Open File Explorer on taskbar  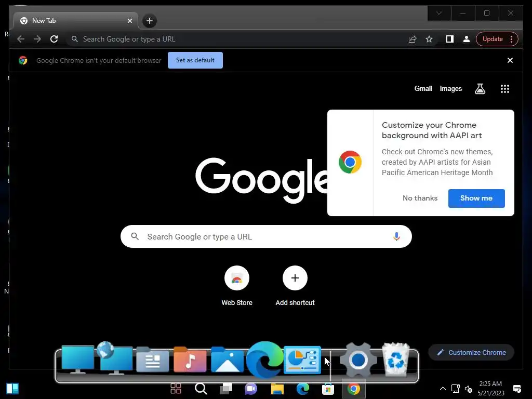[277, 389]
